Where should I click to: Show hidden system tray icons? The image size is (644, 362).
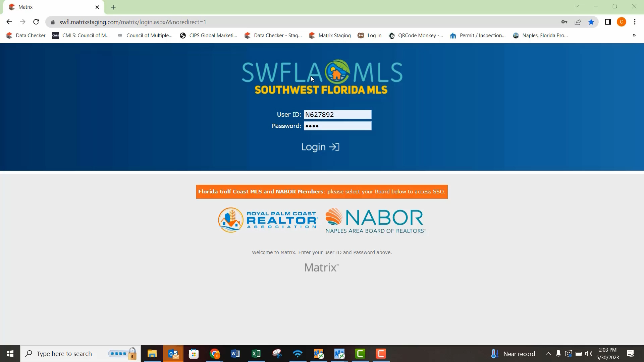click(x=548, y=354)
